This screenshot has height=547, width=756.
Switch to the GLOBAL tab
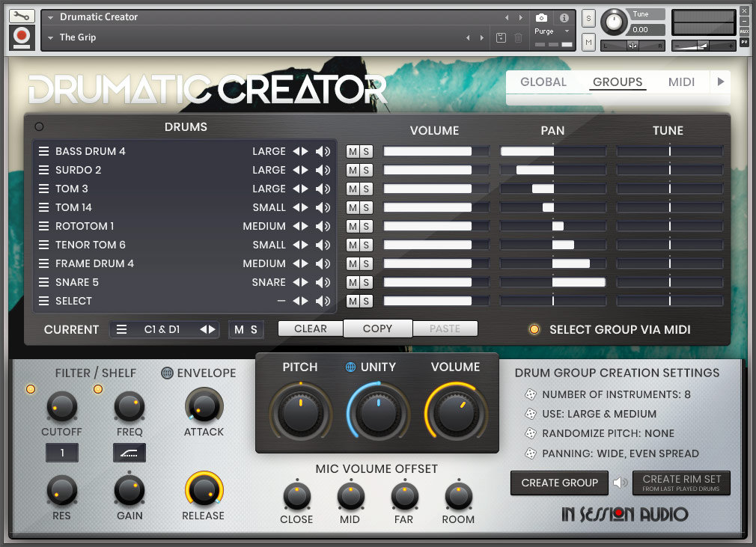(x=544, y=82)
